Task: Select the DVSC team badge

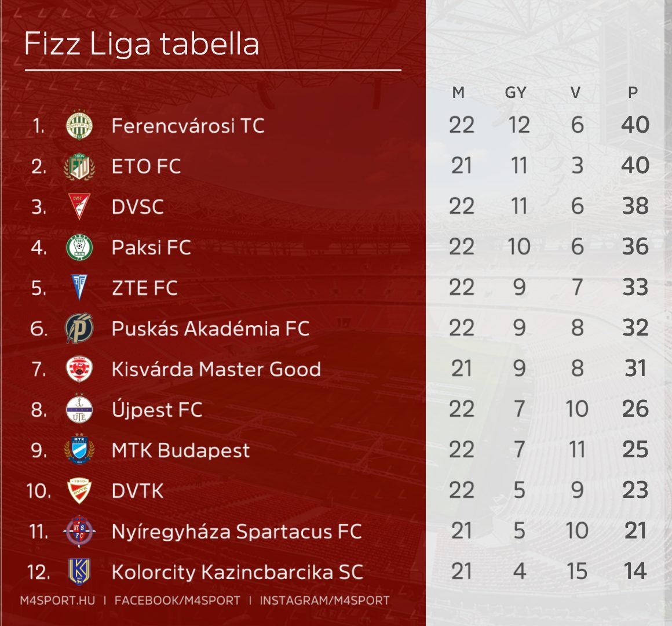Action: [79, 206]
